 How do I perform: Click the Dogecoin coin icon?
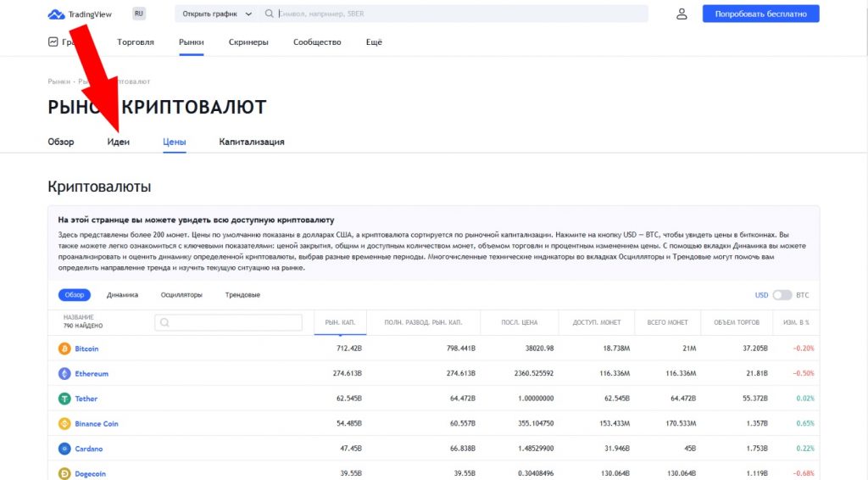pyautogui.click(x=64, y=473)
